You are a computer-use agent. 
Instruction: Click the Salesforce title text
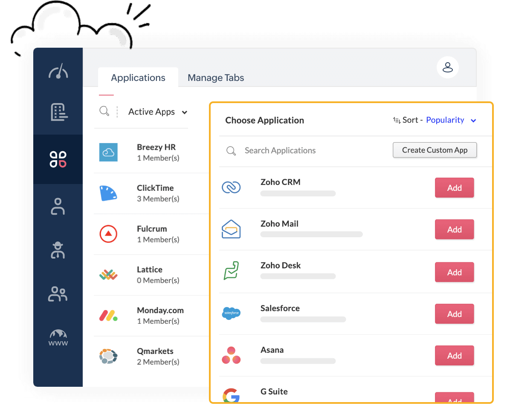[x=280, y=308]
